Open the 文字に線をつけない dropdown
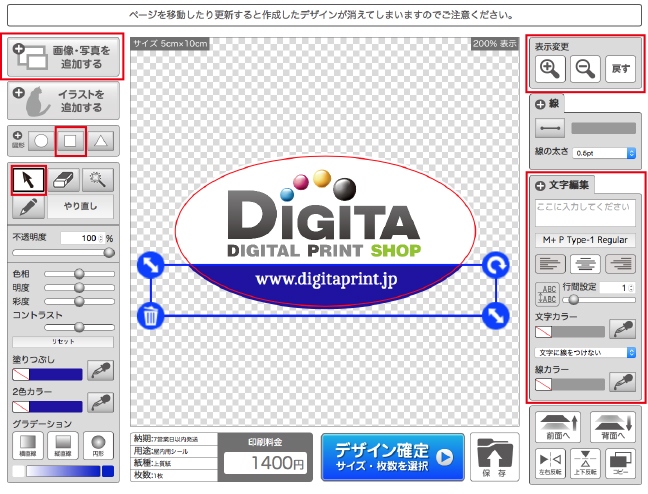The width and height of the screenshot is (648, 494). (x=585, y=353)
